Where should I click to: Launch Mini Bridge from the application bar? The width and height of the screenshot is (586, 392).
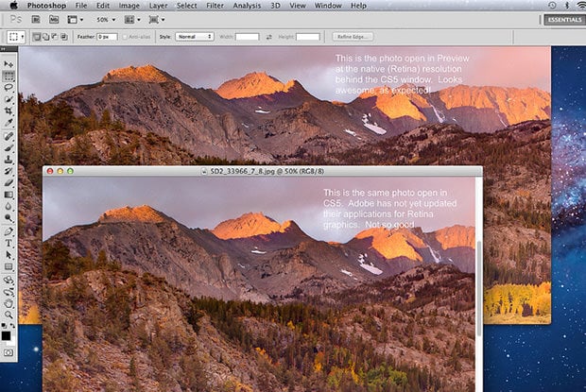[54, 20]
